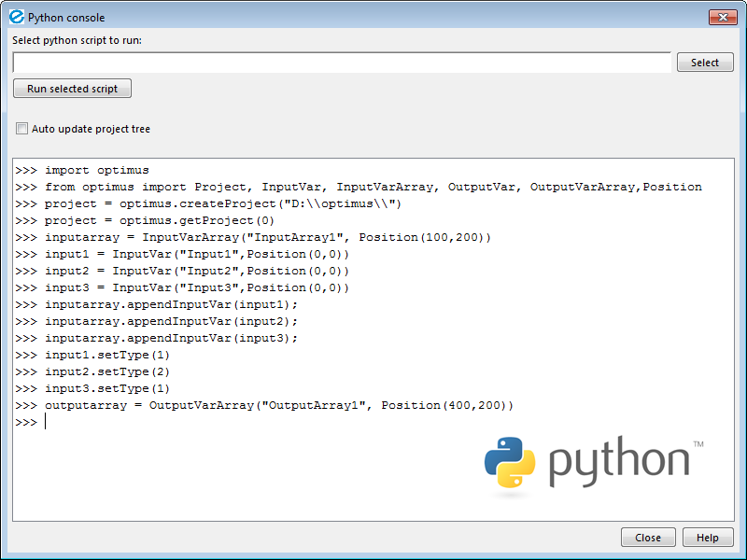The height and width of the screenshot is (560, 747).
Task: Click the Select button
Action: 705,63
